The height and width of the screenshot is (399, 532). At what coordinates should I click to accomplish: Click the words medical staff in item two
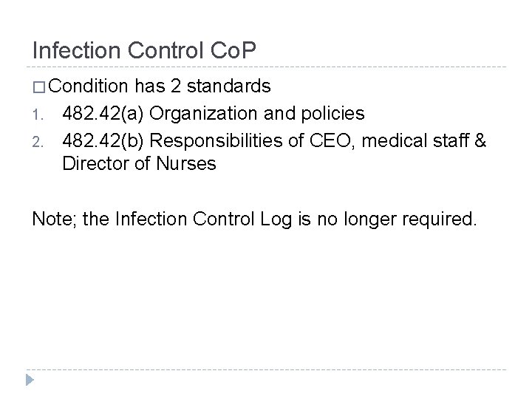pyautogui.click(x=415, y=140)
